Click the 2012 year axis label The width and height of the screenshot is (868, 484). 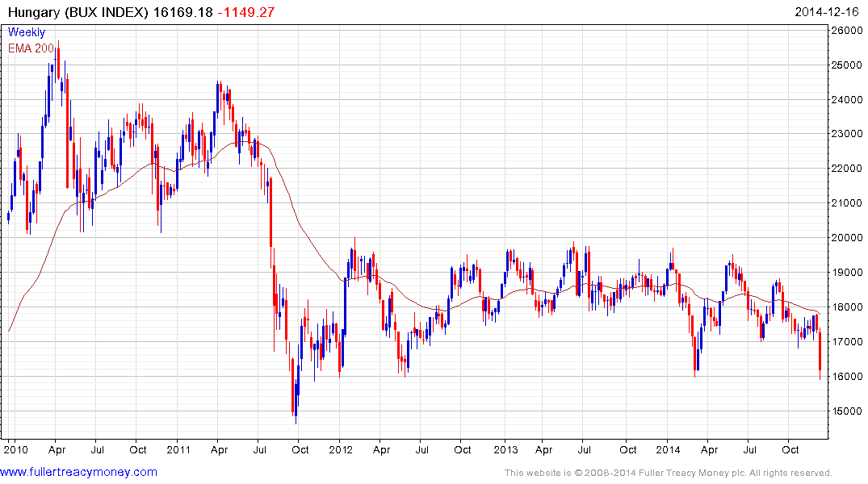[x=341, y=449]
